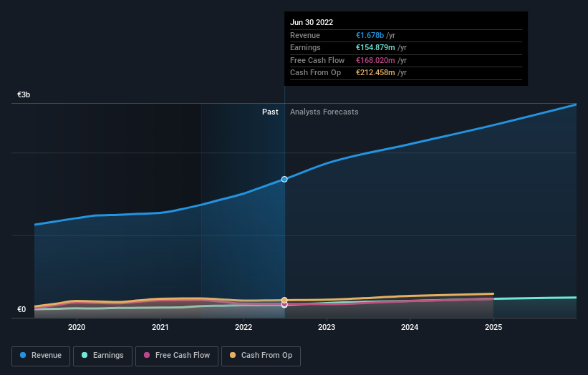The image size is (588, 375).
Task: Toggle the Free Cash Flow legend button
Action: (177, 356)
